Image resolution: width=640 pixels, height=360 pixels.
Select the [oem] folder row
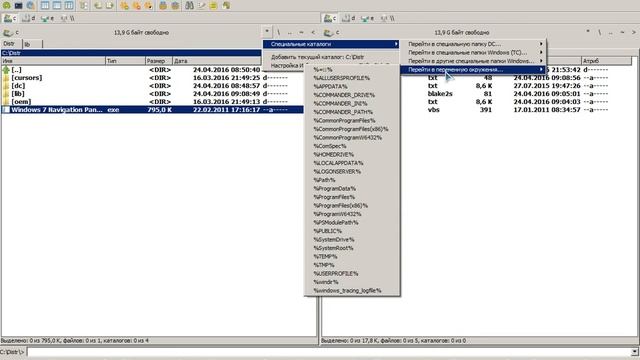click(152, 102)
